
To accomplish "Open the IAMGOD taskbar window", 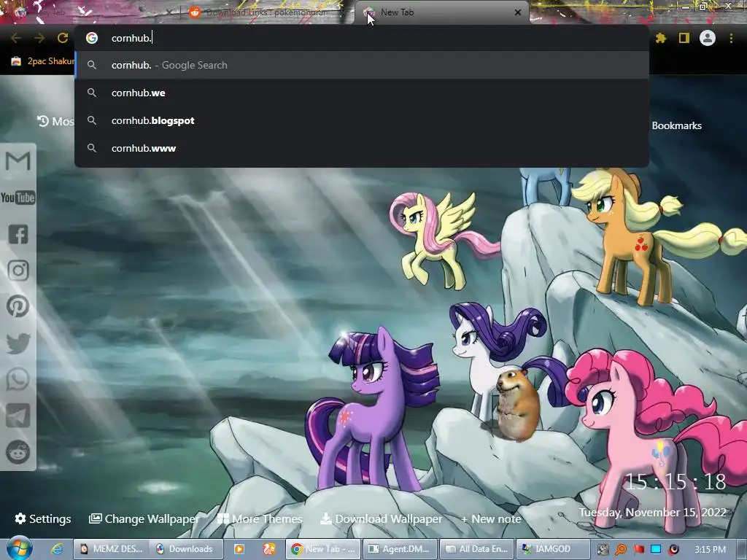I will pos(553,549).
